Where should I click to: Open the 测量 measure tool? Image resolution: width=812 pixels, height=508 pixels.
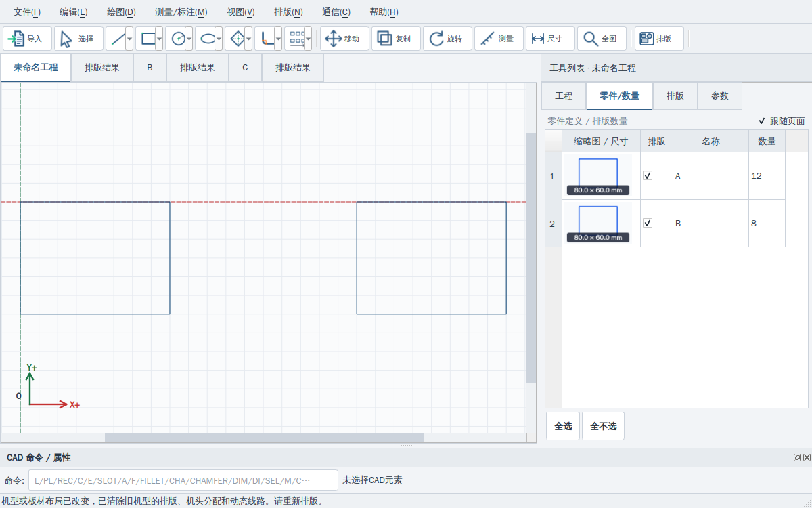[x=499, y=39]
